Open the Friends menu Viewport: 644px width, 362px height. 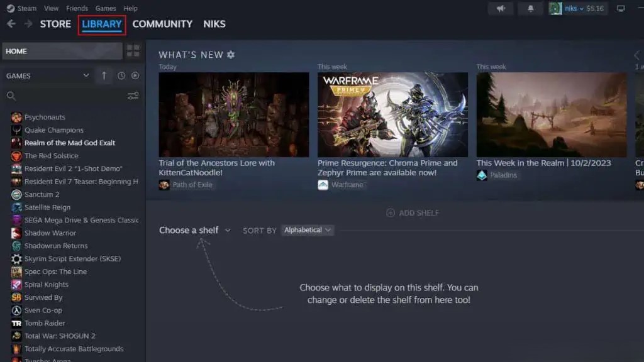[x=77, y=8]
